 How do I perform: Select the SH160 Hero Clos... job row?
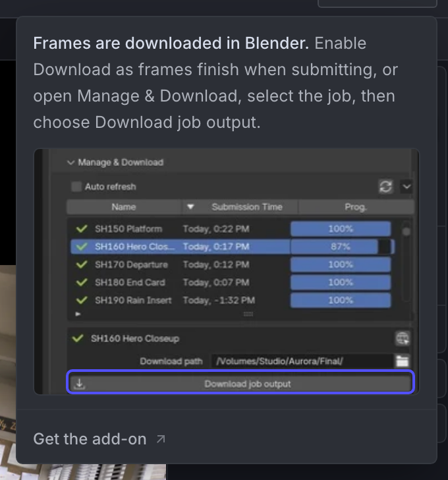[233, 247]
